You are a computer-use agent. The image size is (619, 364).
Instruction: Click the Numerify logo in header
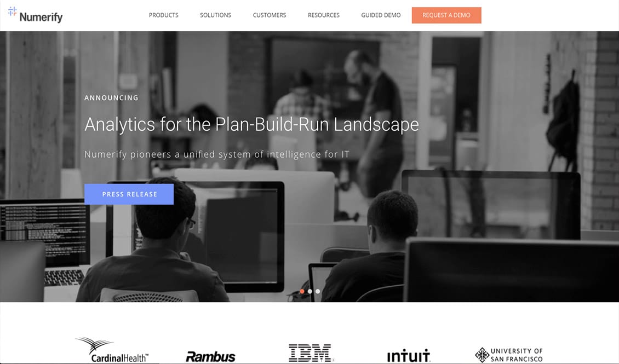click(36, 15)
